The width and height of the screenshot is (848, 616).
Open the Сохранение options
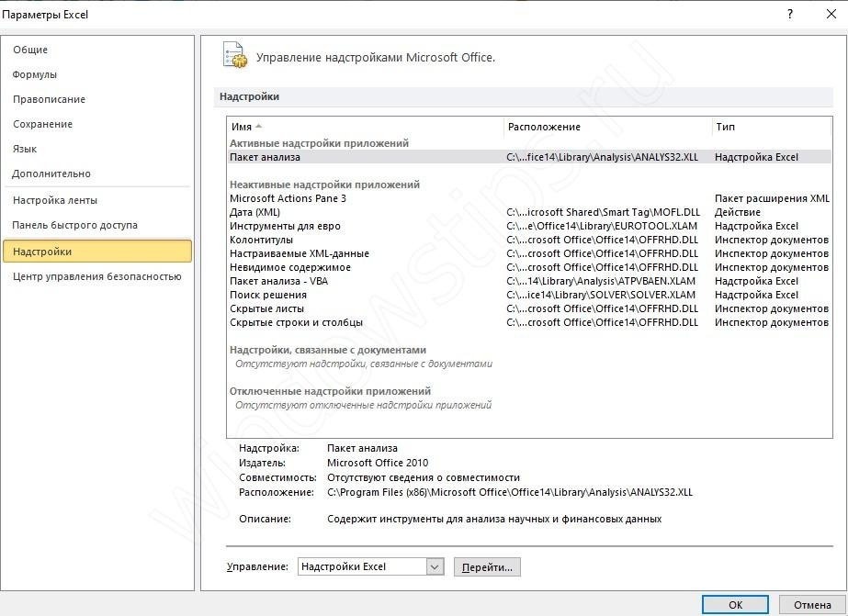42,124
